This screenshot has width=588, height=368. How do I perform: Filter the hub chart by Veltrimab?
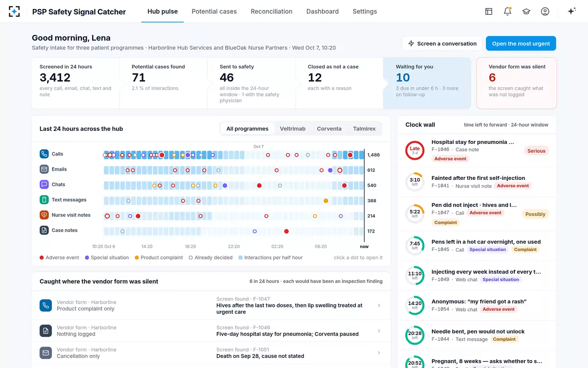292,128
